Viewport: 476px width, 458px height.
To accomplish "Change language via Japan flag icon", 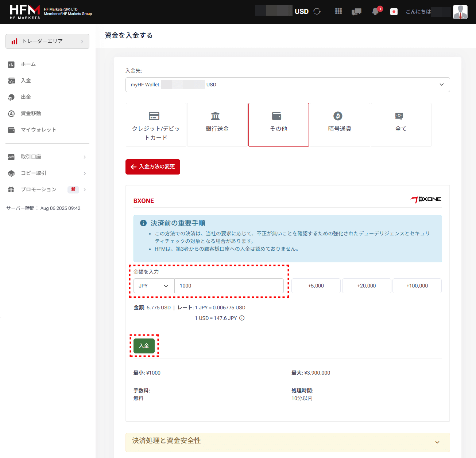I will tap(394, 12).
